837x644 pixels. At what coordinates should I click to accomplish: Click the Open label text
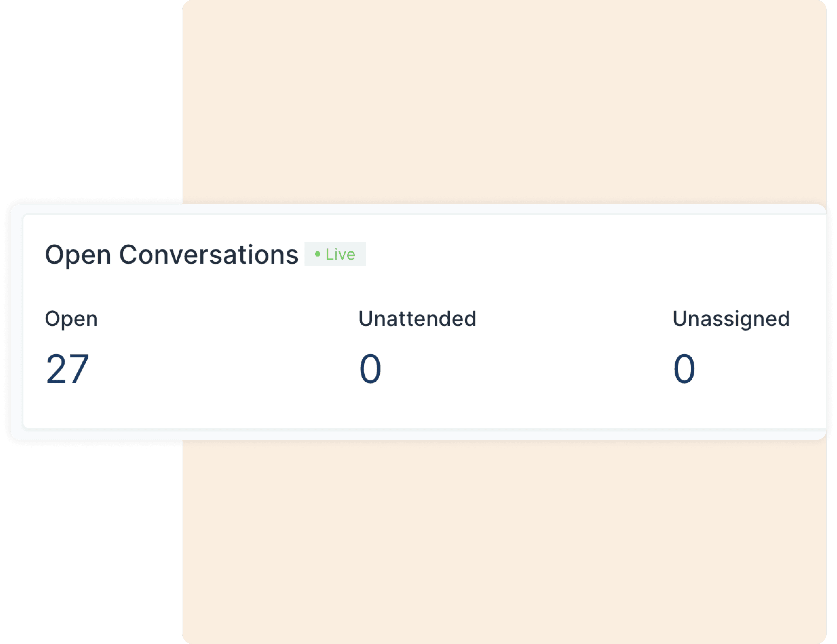tap(71, 319)
